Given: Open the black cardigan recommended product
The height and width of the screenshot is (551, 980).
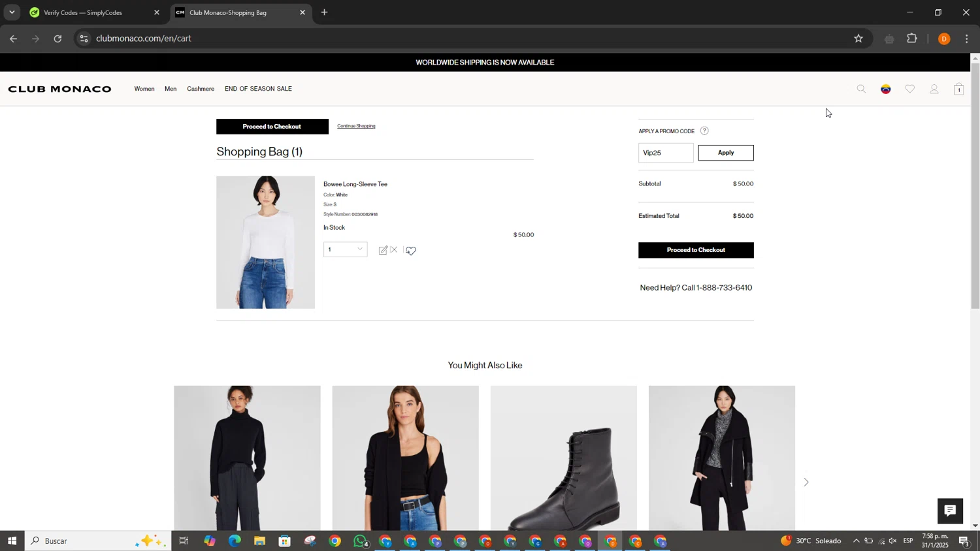Looking at the screenshot, I should [405, 458].
